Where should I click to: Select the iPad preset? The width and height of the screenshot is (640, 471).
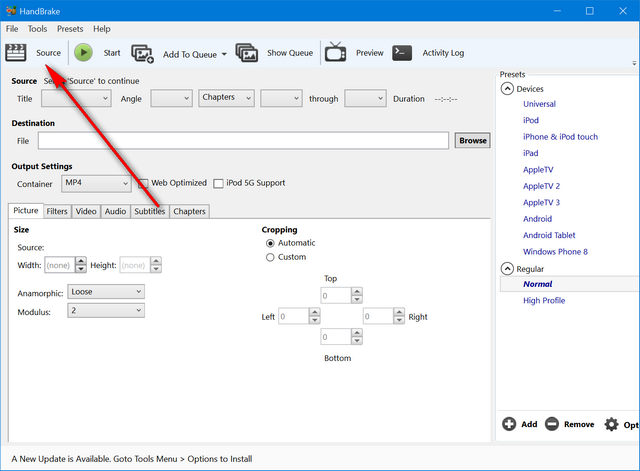click(531, 153)
